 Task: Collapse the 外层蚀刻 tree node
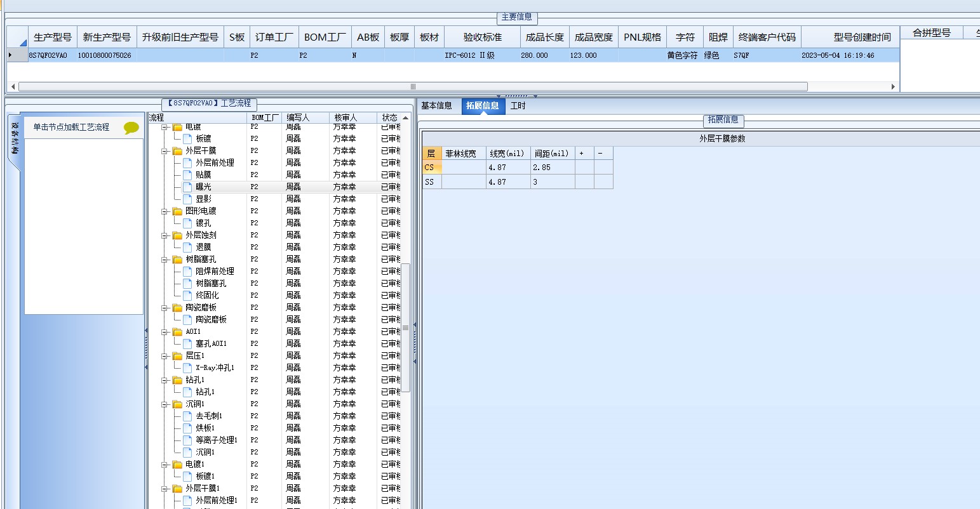pyautogui.click(x=164, y=235)
